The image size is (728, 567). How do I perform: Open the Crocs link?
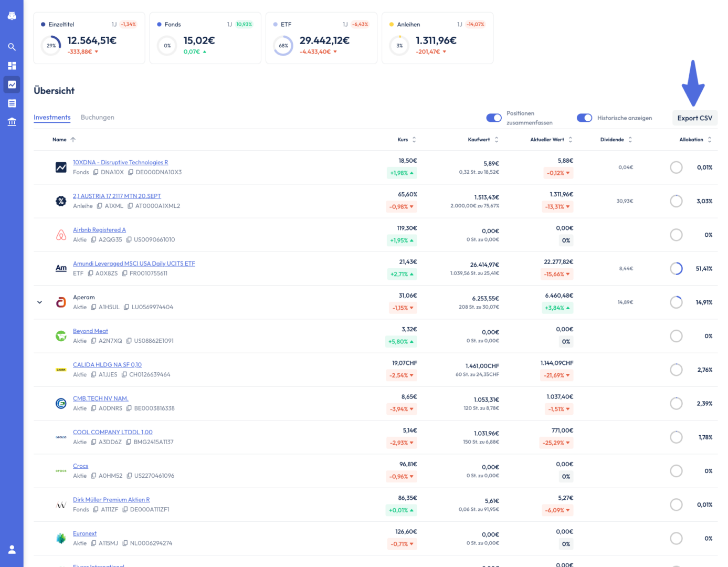[80, 466]
